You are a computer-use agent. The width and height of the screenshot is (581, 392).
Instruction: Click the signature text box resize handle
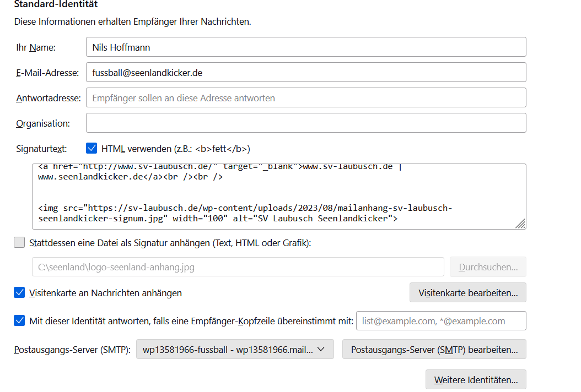click(520, 224)
